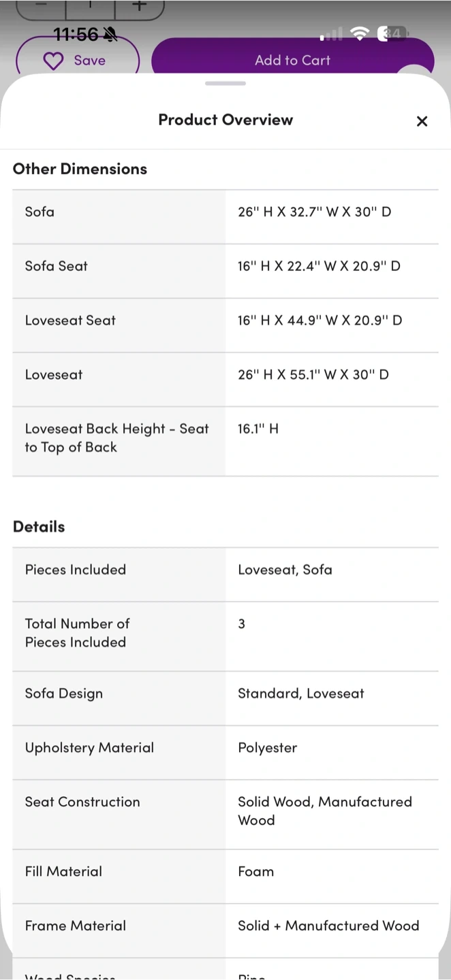The width and height of the screenshot is (451, 980).
Task: Select the Sofa Seat dimensions row
Action: [225, 266]
